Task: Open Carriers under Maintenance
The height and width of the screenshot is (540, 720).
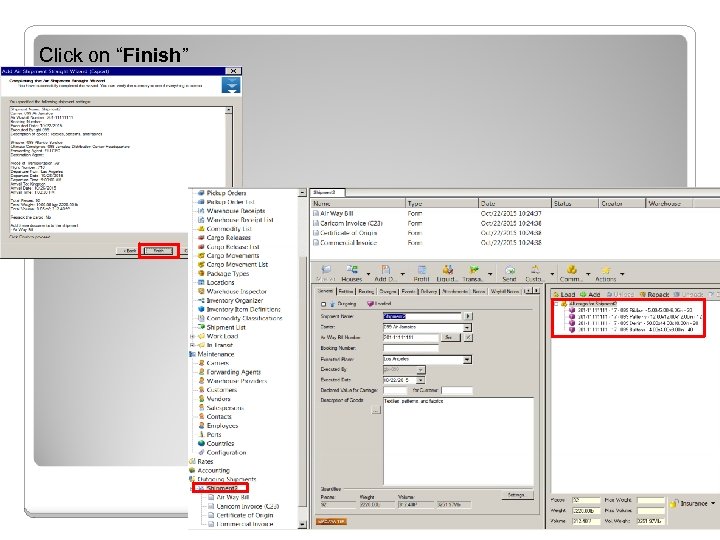Action: coord(213,363)
